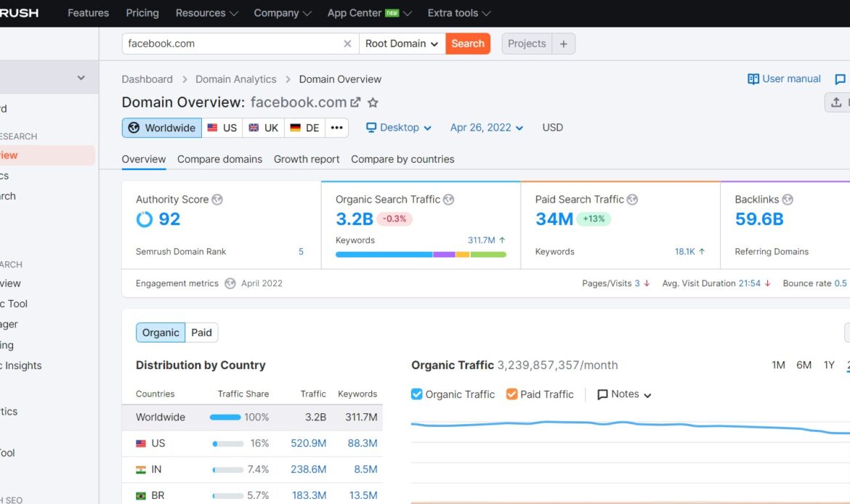The image size is (850, 504).
Task: Open the Desktop device dropdown
Action: coord(399,128)
